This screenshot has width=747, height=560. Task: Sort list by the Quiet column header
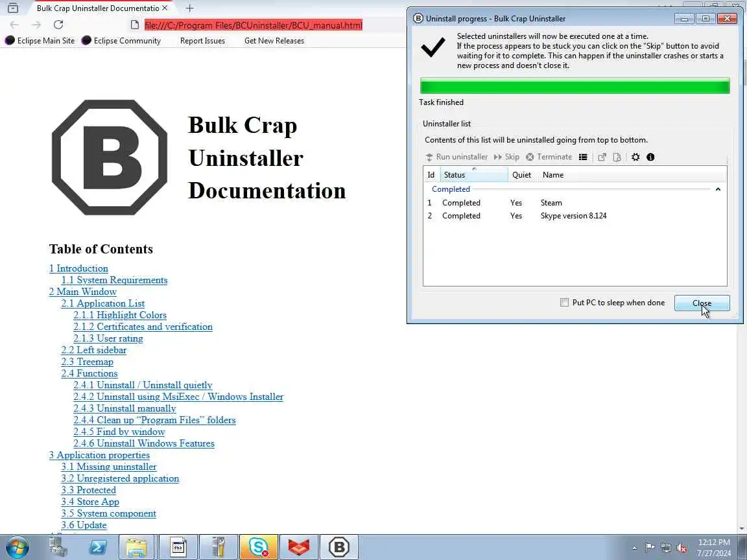[521, 175]
